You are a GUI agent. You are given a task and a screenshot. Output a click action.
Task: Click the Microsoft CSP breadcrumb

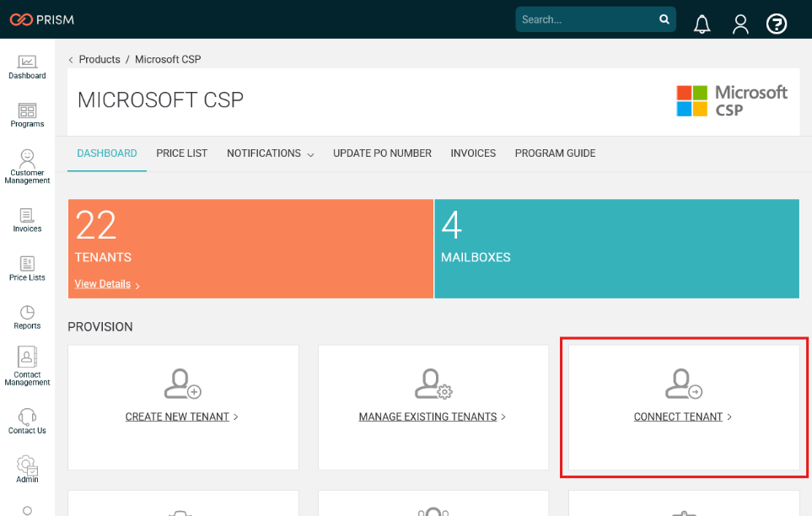tap(168, 60)
